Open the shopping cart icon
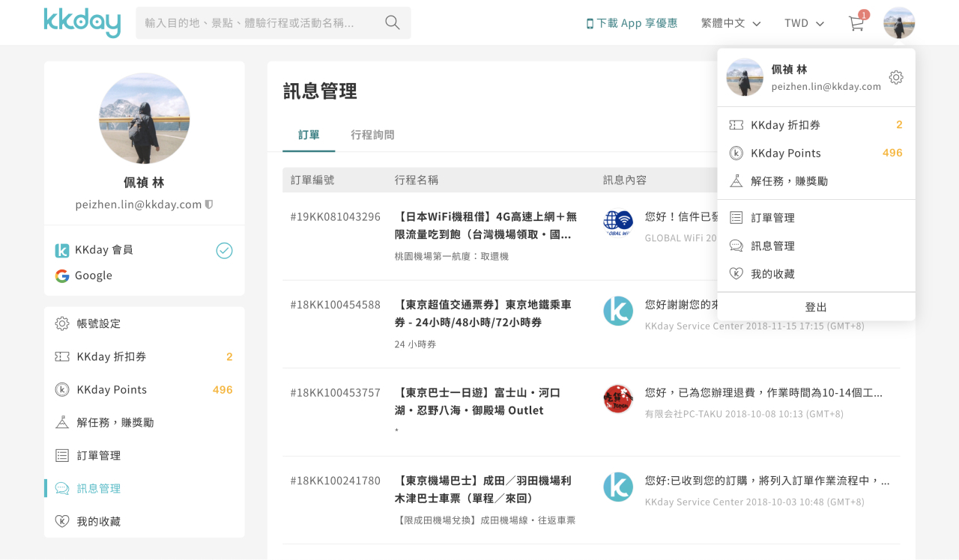The width and height of the screenshot is (959, 560). [856, 23]
